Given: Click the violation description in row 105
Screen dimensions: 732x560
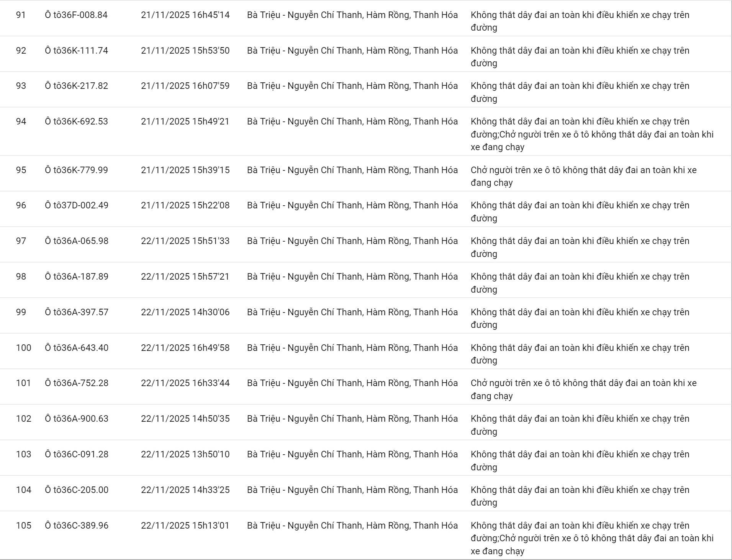Looking at the screenshot, I should point(592,538).
